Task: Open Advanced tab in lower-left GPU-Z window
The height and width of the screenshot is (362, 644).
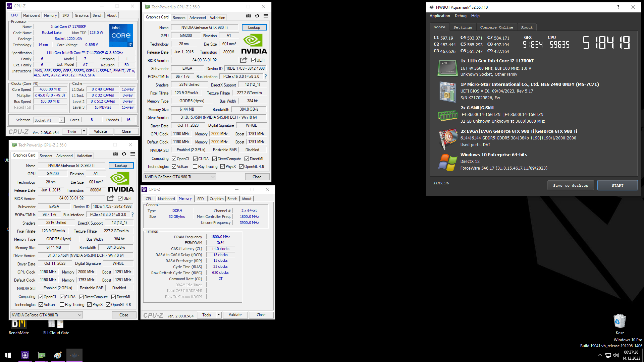Action: coord(64,156)
